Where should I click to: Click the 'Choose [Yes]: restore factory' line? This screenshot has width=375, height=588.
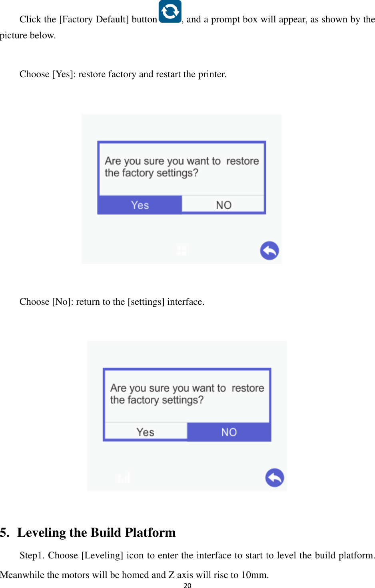123,74
